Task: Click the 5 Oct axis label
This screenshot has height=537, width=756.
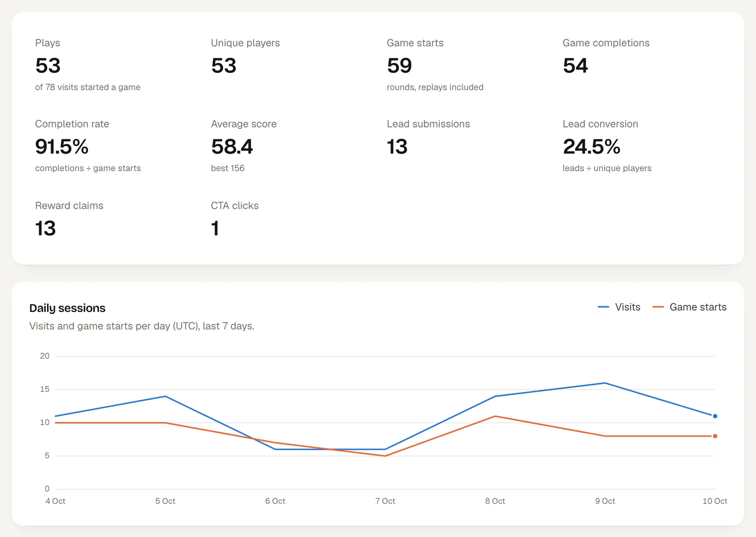Action: 165,501
